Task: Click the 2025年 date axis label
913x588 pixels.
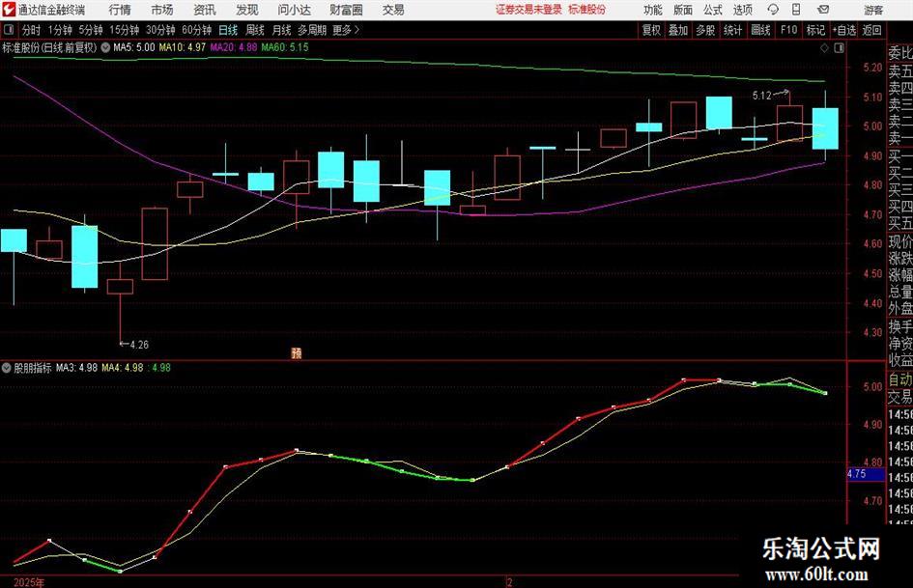Action: click(29, 582)
